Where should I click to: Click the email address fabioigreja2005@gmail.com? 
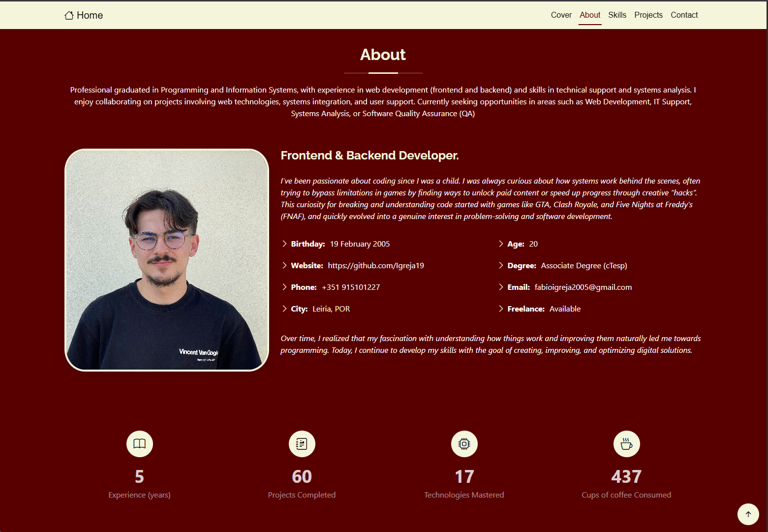point(583,287)
